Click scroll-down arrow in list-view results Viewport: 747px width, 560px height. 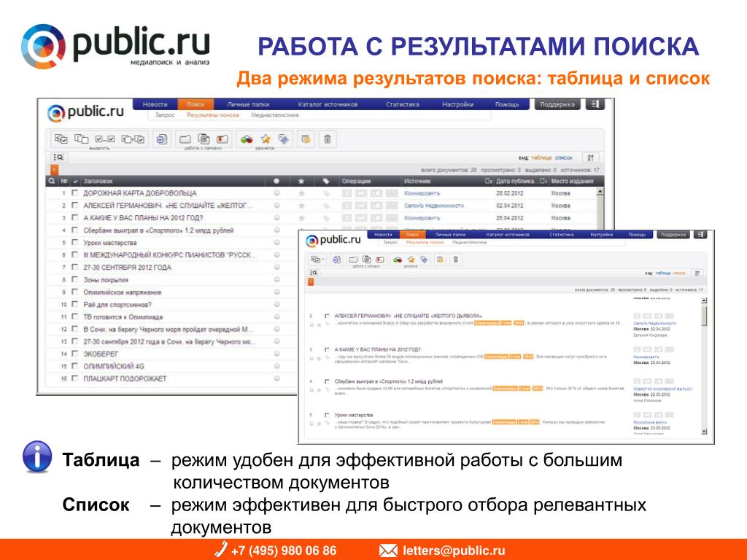pos(704,432)
